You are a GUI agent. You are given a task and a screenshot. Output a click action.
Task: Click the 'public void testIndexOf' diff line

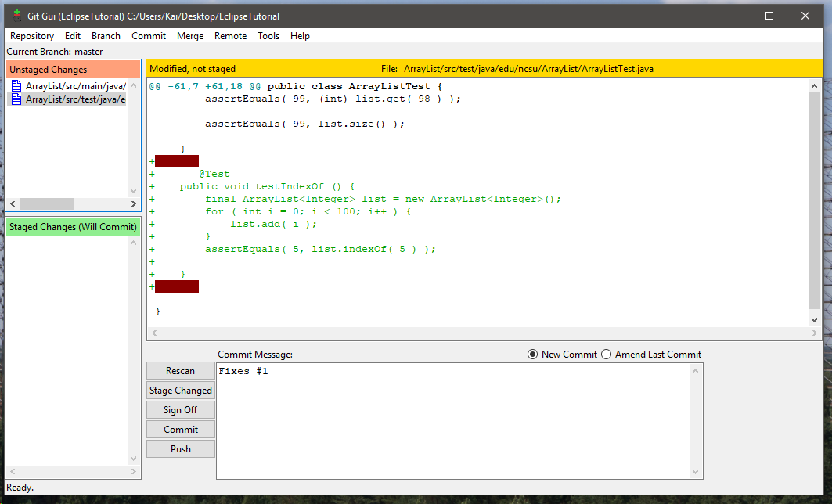(267, 187)
